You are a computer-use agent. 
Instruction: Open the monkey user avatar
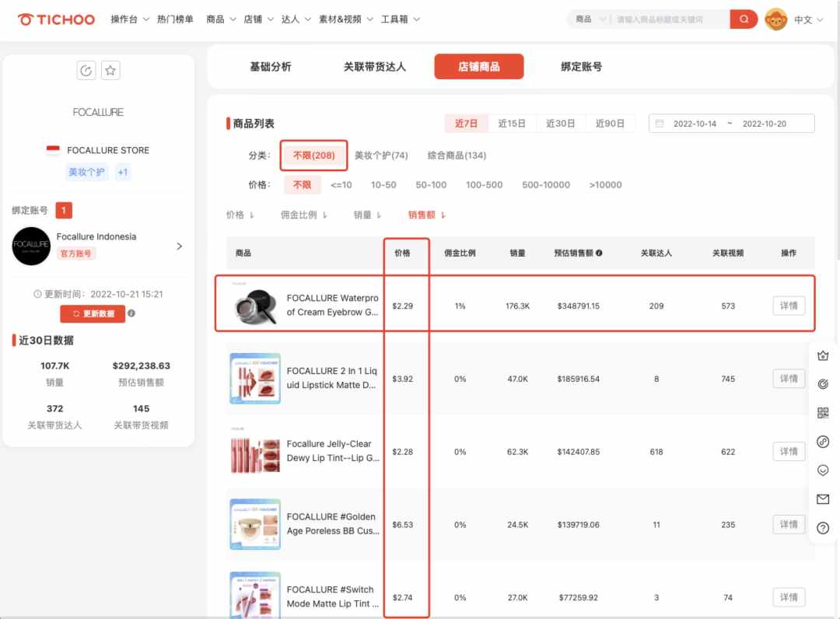click(x=775, y=19)
